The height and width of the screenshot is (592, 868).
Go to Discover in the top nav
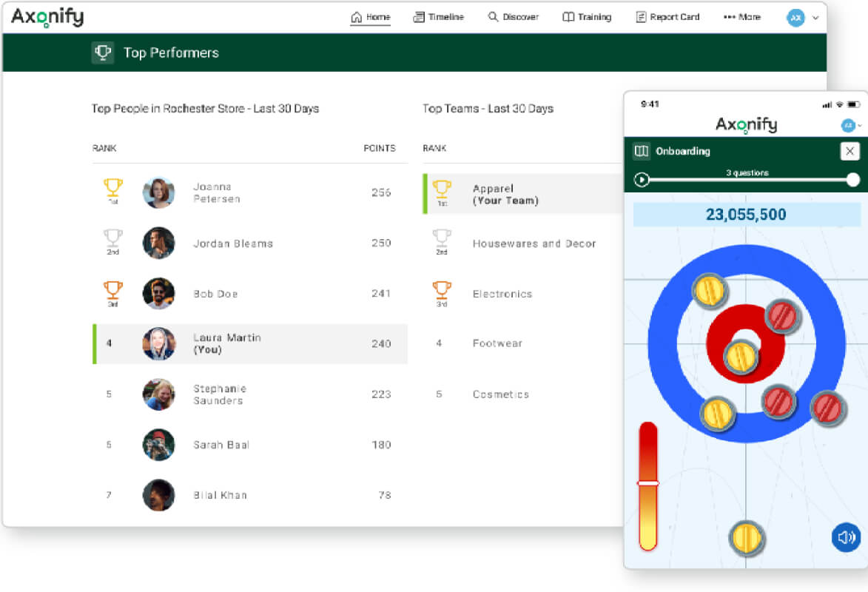tap(513, 17)
